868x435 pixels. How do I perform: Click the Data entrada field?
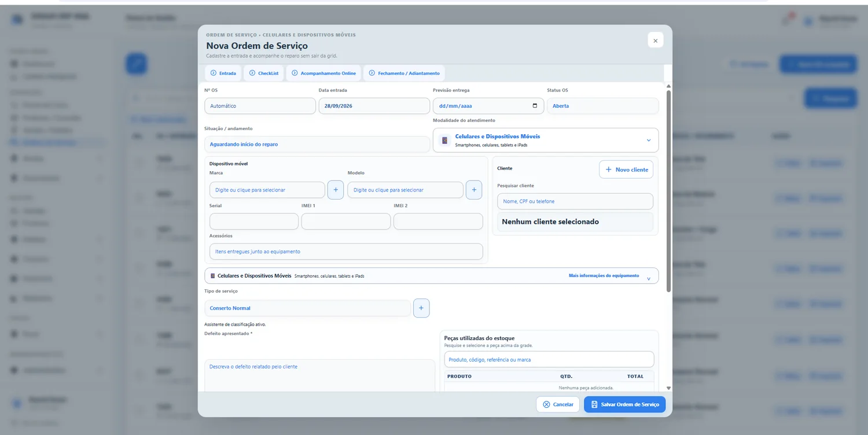374,106
